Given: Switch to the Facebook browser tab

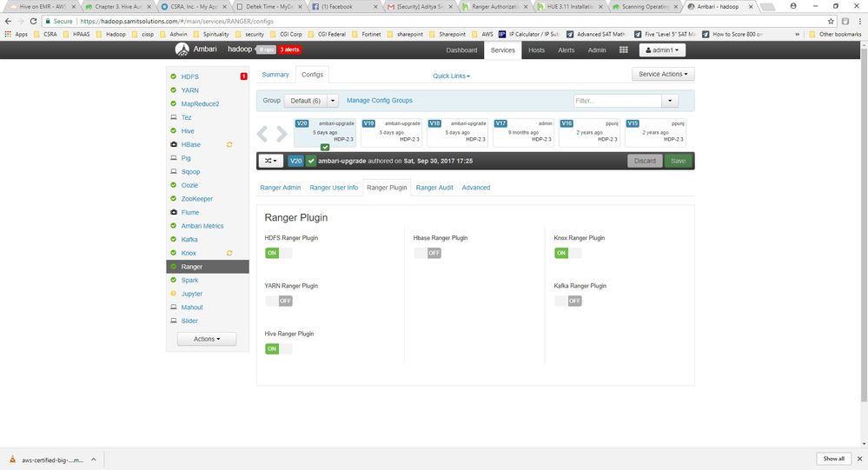Looking at the screenshot, I should click(344, 7).
